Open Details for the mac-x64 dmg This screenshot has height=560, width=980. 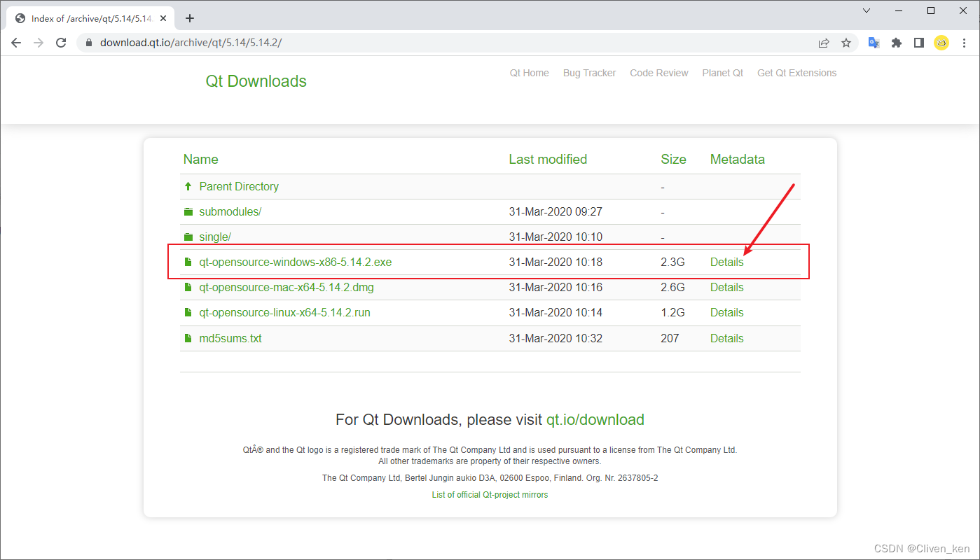(x=726, y=287)
